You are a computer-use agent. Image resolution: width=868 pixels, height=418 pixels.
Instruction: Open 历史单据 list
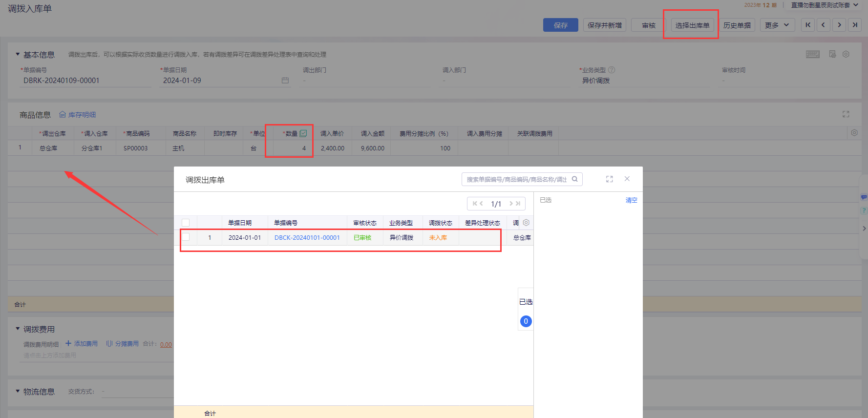point(737,25)
